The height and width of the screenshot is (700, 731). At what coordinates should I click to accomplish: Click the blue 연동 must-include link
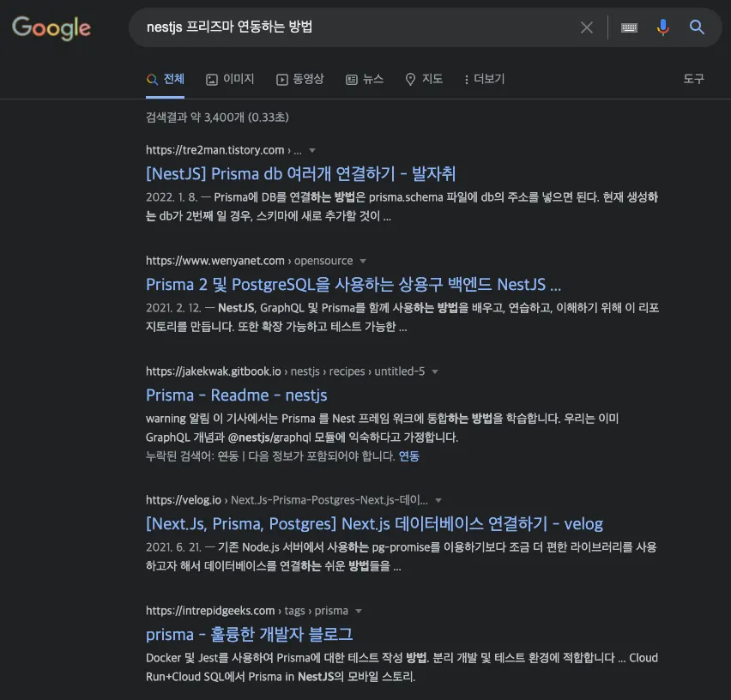[x=409, y=456]
